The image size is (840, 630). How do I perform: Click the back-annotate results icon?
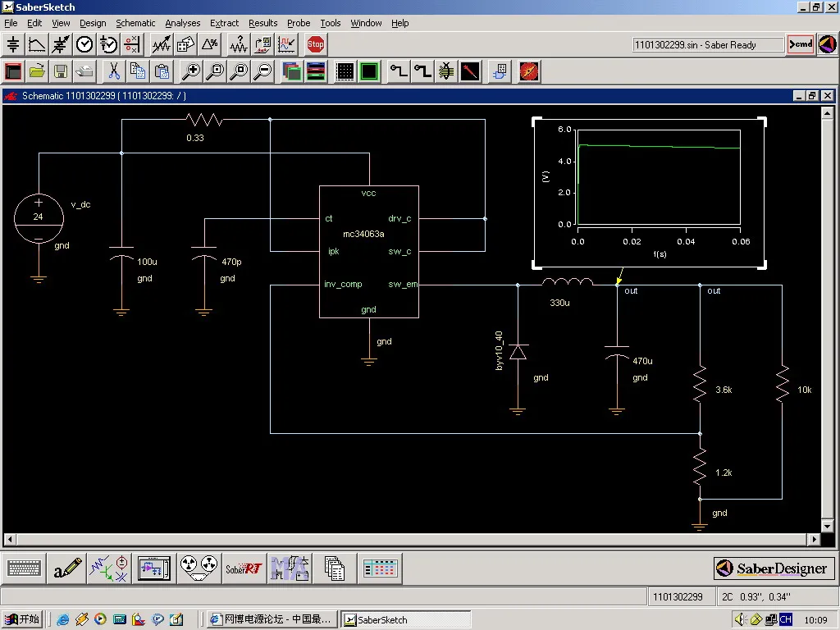coord(262,44)
